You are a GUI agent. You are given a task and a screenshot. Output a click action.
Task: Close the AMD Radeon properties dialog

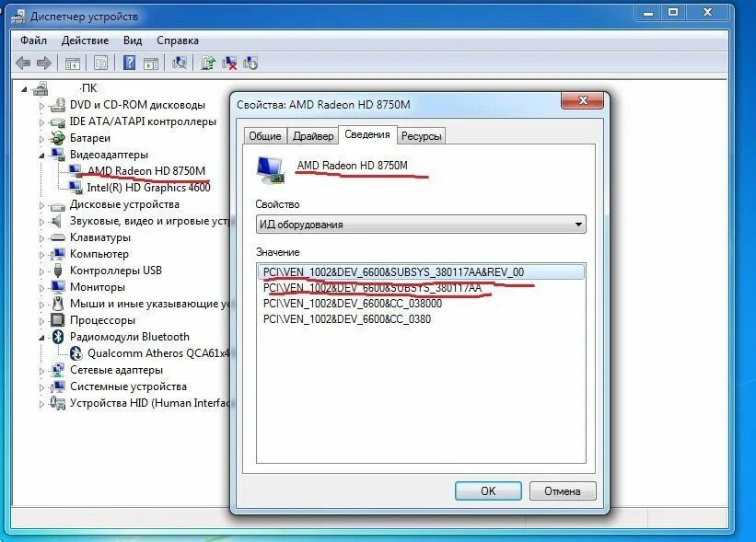click(x=583, y=100)
